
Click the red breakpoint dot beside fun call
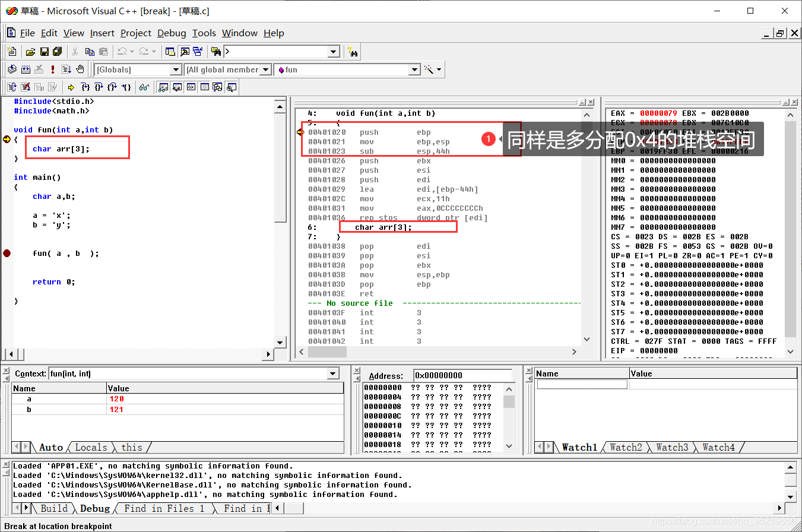(7, 253)
